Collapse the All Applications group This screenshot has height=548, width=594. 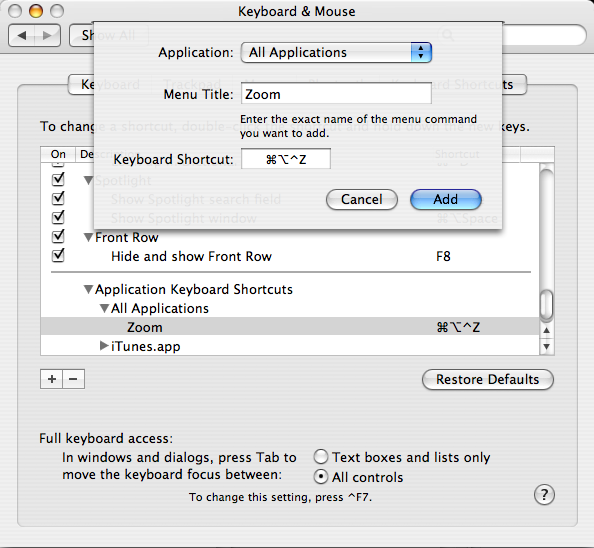click(105, 308)
